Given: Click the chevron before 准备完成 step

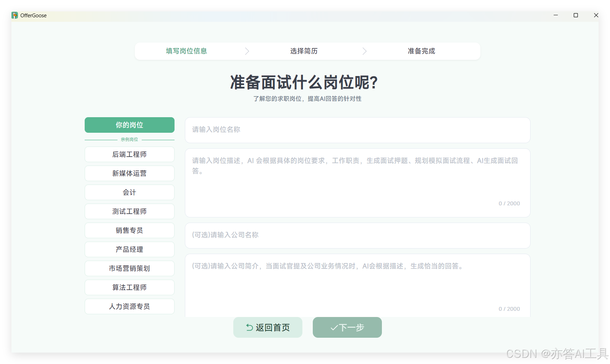Looking at the screenshot, I should [x=365, y=51].
